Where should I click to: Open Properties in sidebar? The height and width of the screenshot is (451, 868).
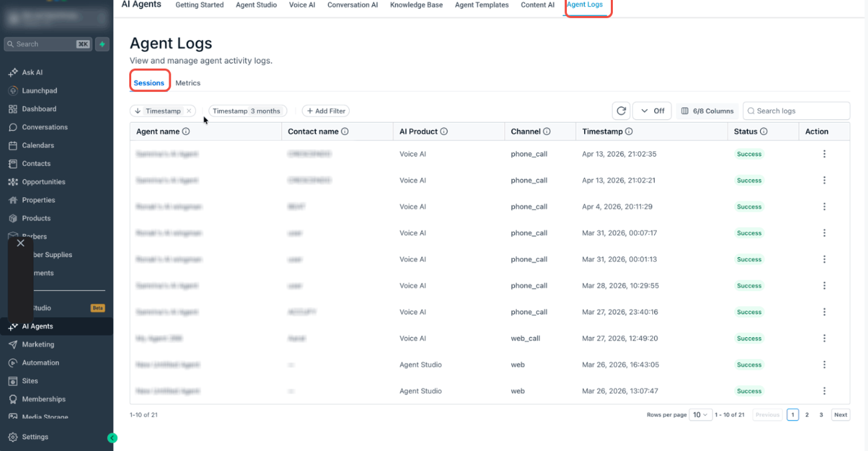point(38,200)
